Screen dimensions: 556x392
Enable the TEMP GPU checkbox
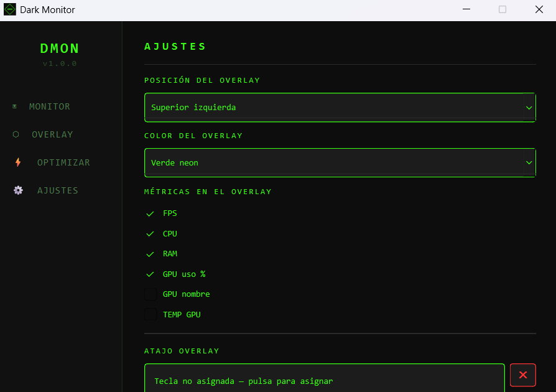click(151, 314)
